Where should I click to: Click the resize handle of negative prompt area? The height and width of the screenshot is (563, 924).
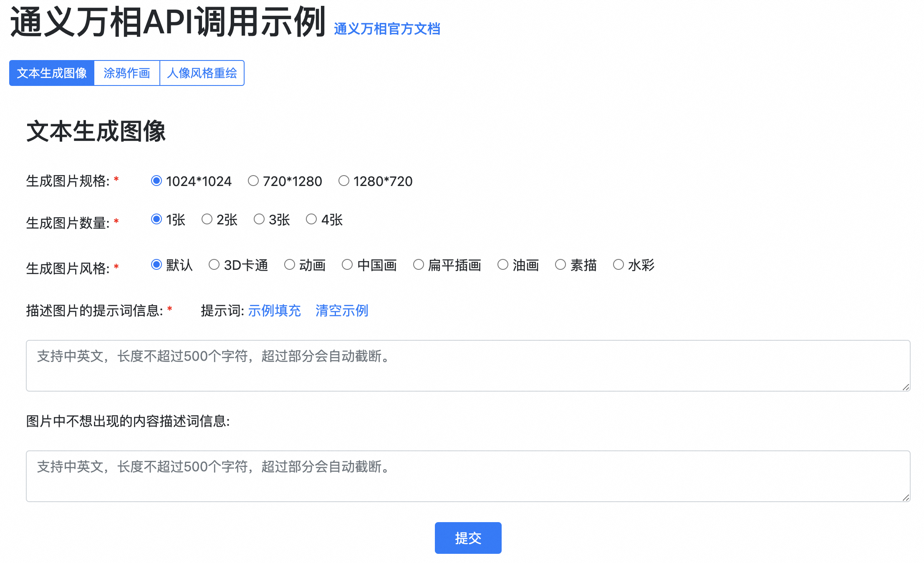[906, 498]
